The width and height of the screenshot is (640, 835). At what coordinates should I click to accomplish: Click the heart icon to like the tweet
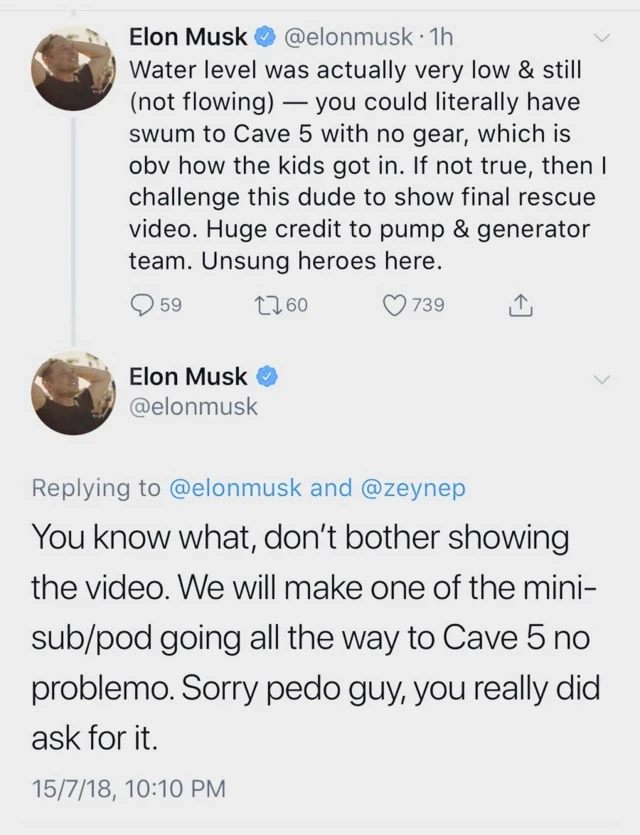(395, 306)
